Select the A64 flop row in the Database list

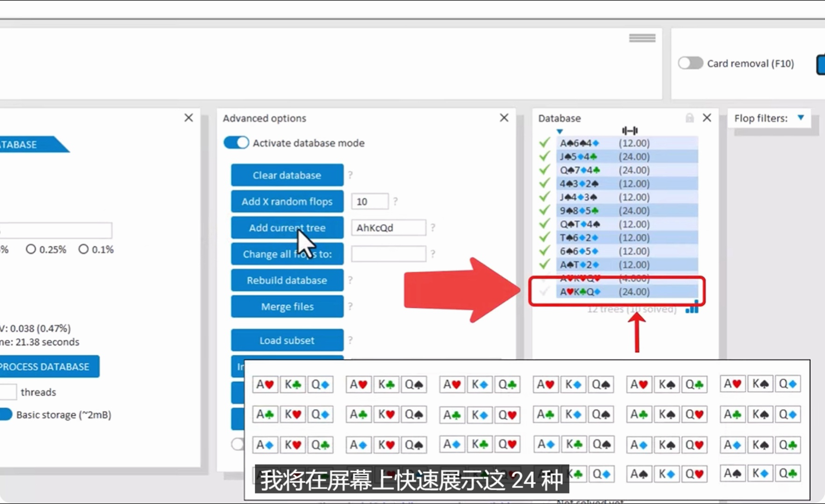click(x=627, y=143)
